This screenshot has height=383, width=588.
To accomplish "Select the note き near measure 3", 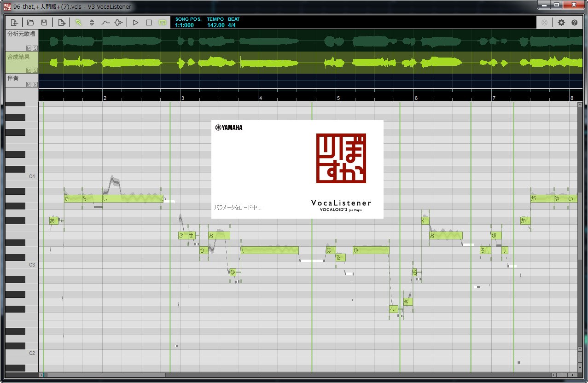I will (183, 236).
